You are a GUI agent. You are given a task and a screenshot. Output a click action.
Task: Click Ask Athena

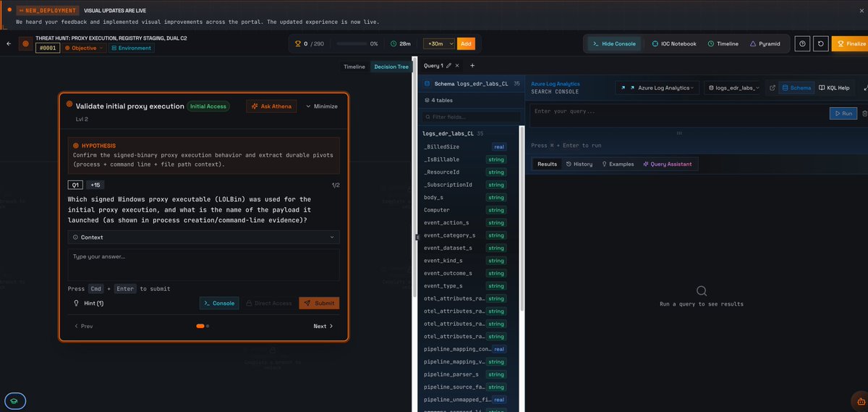272,106
